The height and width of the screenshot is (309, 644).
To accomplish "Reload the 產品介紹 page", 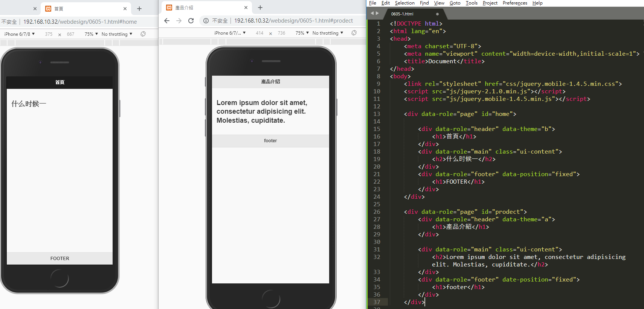I will [191, 21].
